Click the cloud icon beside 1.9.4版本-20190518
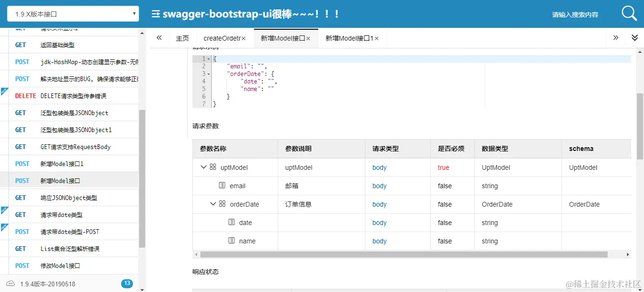This screenshot has height=292, width=644. [x=10, y=284]
